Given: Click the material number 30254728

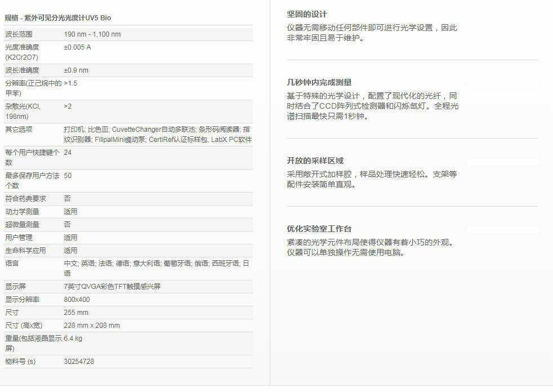Looking at the screenshot, I should point(79,362).
